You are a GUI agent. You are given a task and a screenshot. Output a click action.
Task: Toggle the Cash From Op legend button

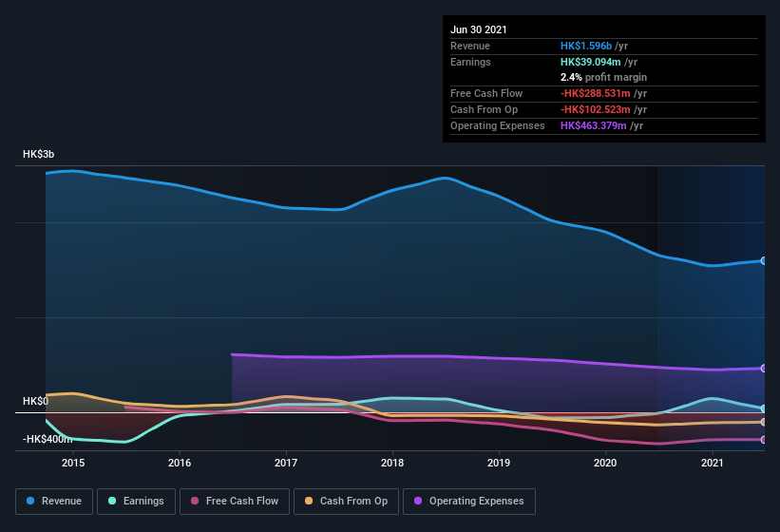click(x=346, y=502)
